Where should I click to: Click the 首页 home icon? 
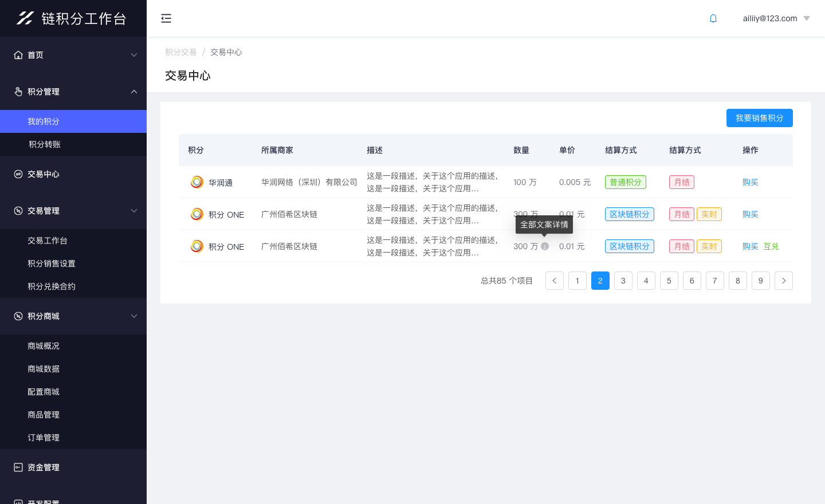[x=18, y=55]
